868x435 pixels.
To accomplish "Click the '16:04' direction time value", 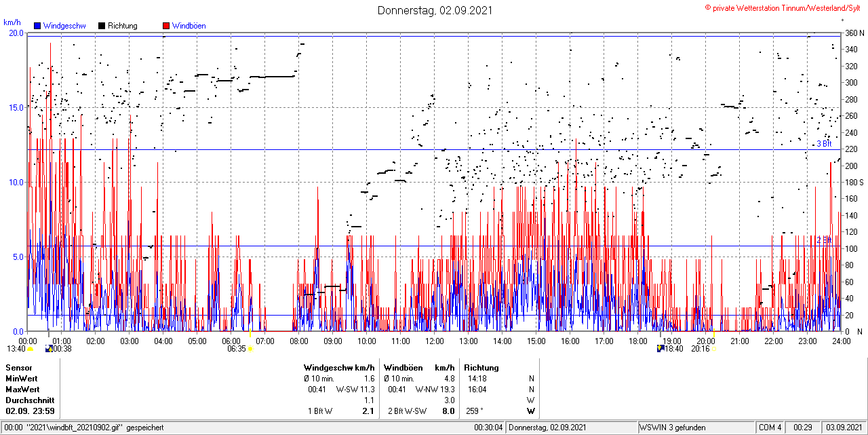I will point(477,390).
